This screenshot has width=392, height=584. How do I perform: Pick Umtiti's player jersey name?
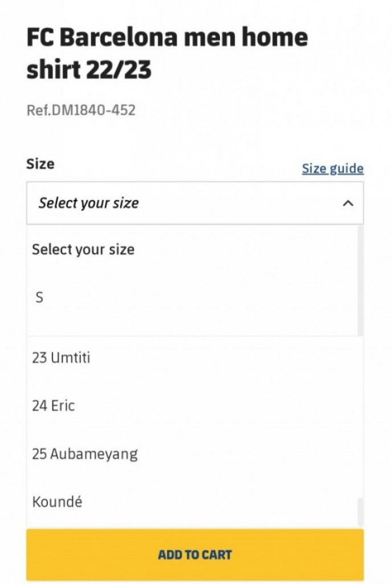click(x=62, y=358)
